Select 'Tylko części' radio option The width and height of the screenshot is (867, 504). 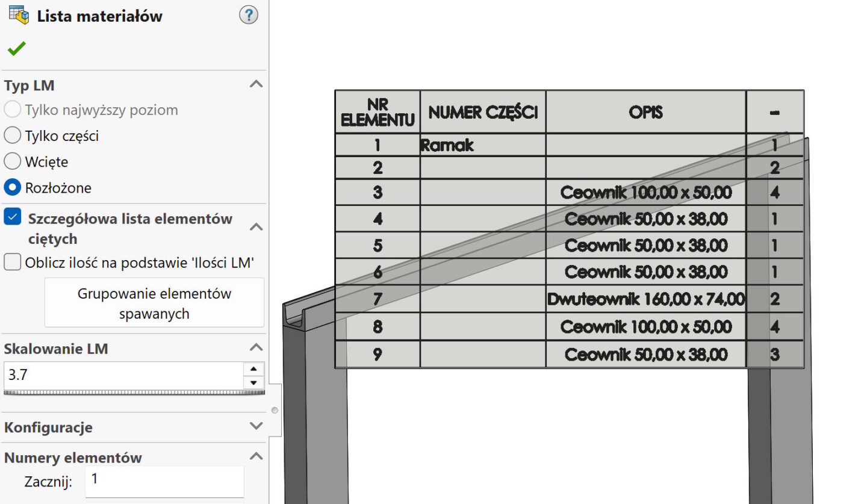click(13, 136)
